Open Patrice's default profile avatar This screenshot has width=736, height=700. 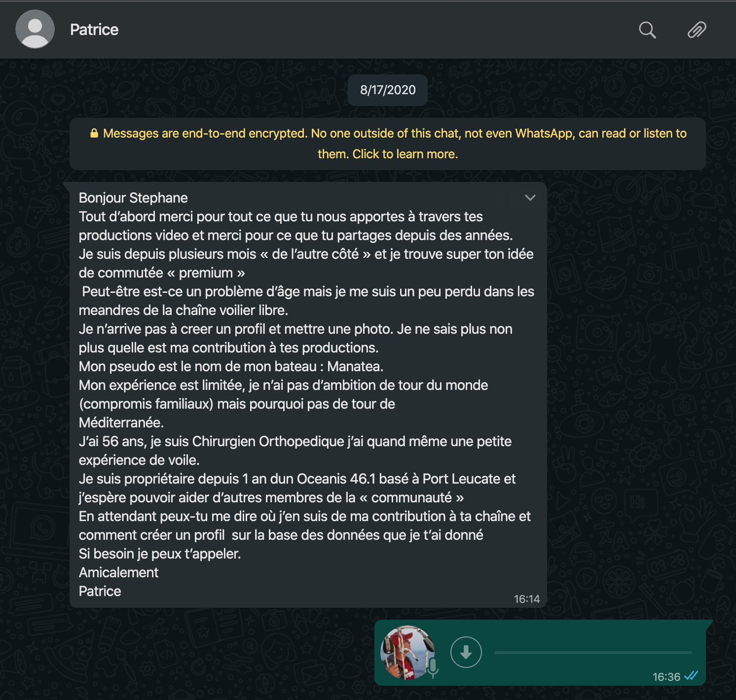click(35, 29)
